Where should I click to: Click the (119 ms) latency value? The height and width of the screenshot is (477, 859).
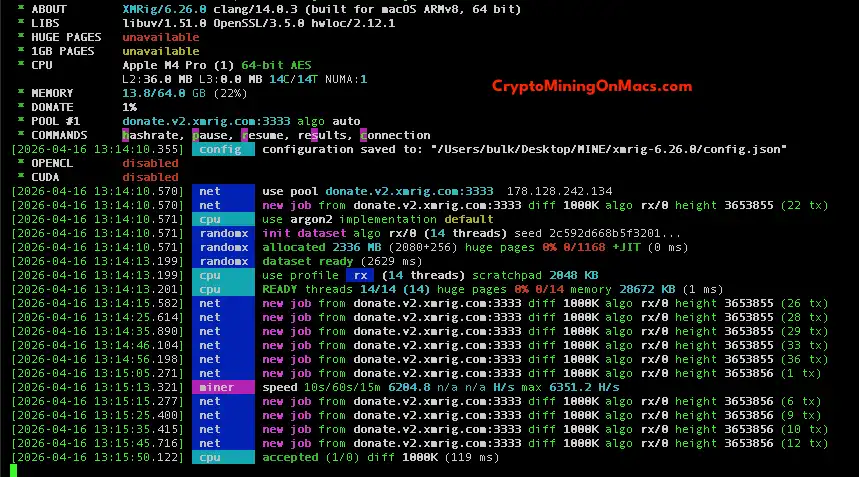click(472, 457)
